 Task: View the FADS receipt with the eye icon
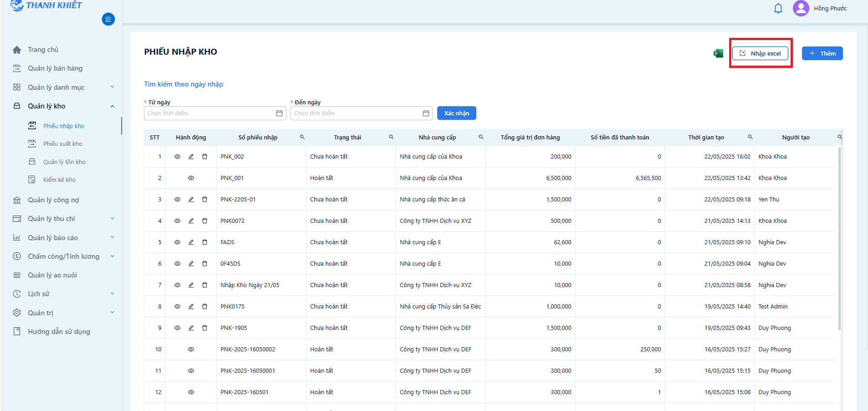pos(178,242)
